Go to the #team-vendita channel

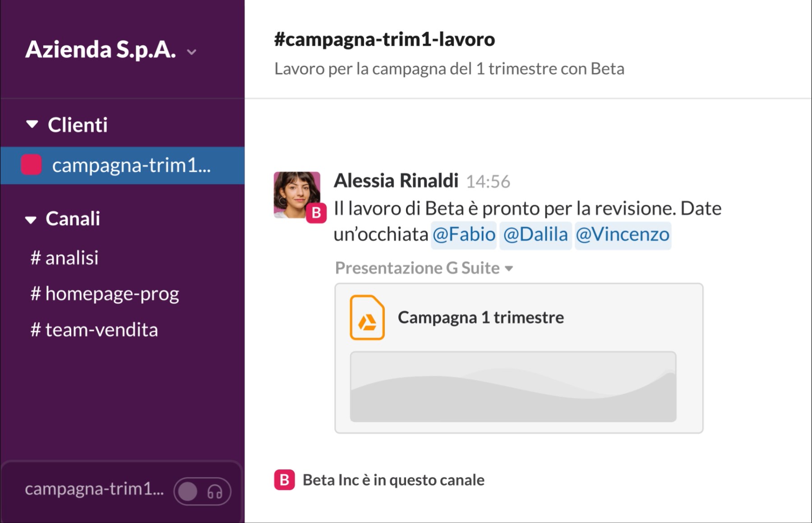[x=94, y=330]
